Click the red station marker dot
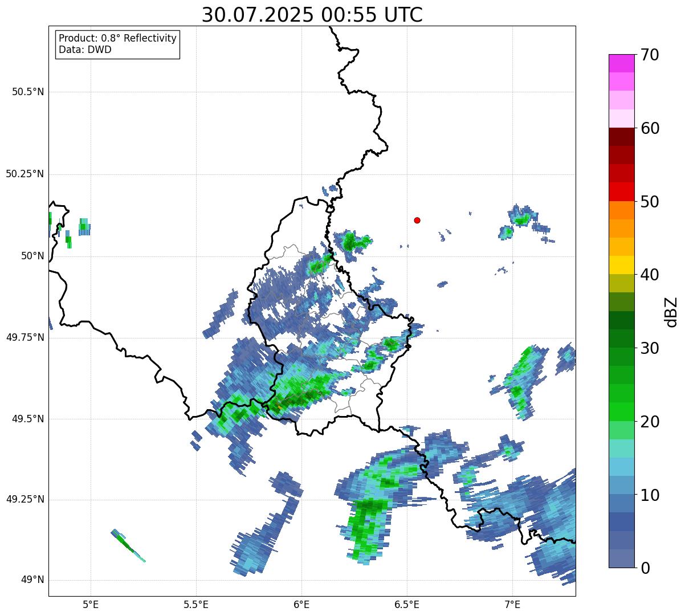The height and width of the screenshot is (616, 685). 417,220
